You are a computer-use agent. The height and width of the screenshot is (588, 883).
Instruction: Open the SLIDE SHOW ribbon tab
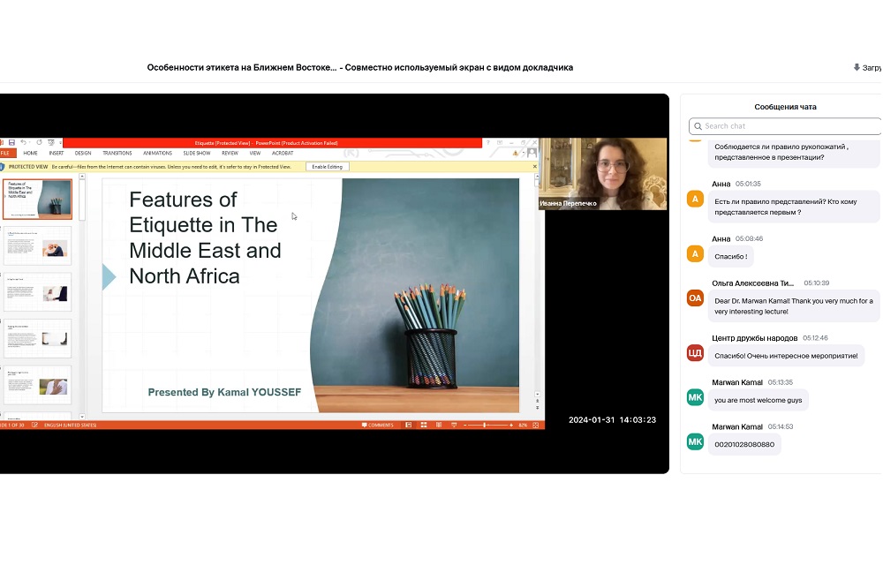(x=196, y=154)
